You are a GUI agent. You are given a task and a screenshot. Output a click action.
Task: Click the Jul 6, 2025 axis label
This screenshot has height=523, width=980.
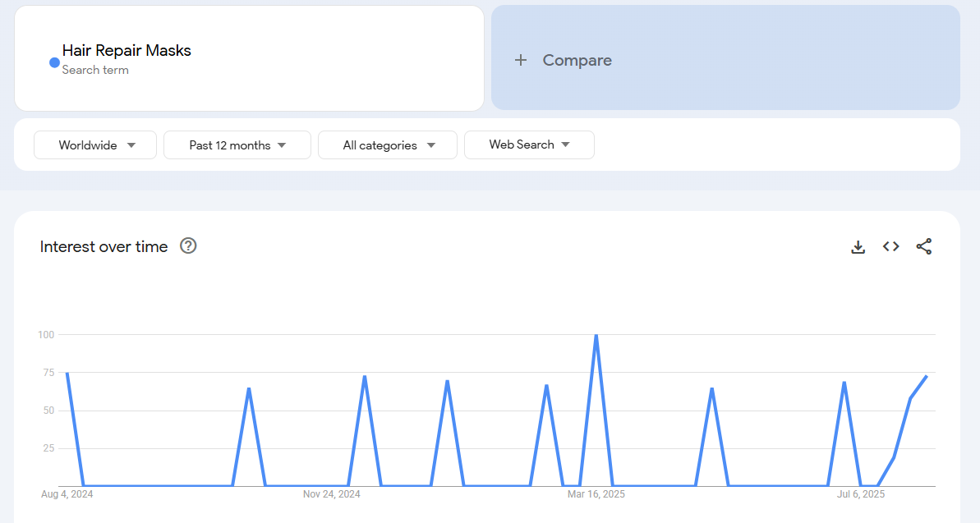tap(860, 494)
